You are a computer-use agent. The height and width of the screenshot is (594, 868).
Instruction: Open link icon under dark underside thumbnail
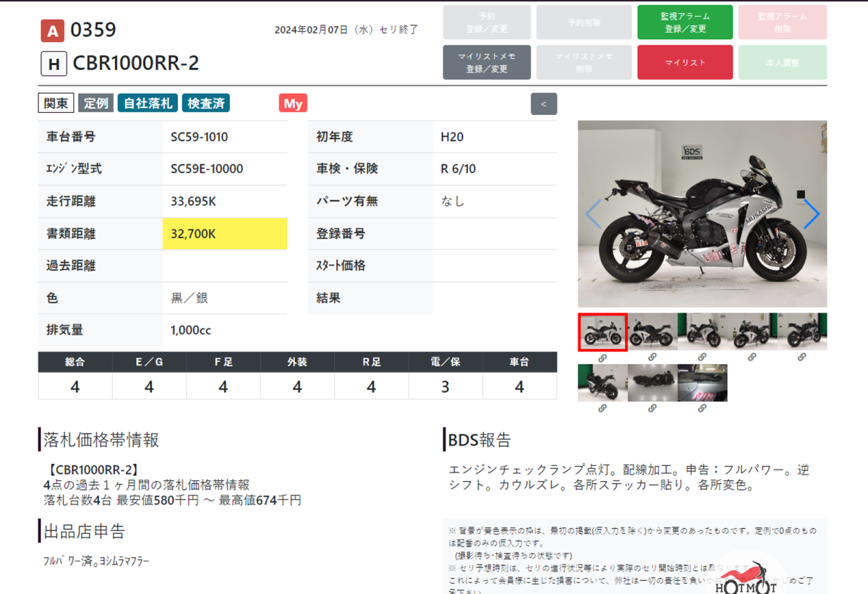point(652,408)
